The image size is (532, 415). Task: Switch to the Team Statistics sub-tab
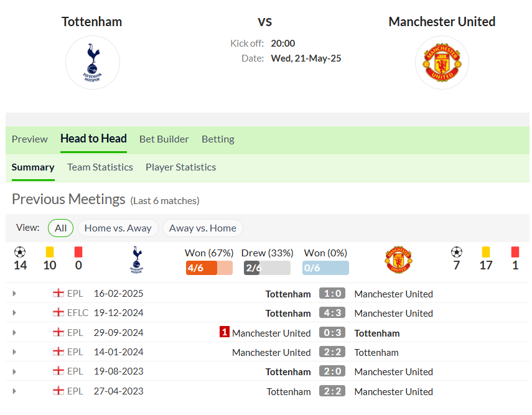(100, 167)
